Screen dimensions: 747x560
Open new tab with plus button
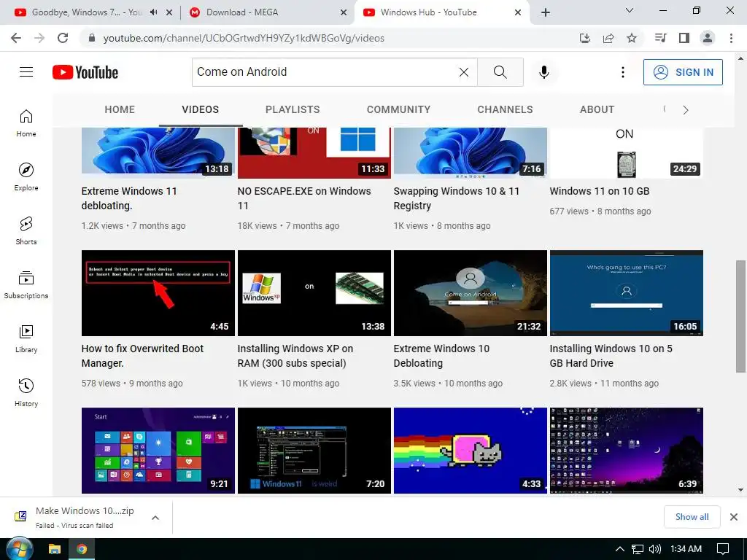(x=546, y=12)
